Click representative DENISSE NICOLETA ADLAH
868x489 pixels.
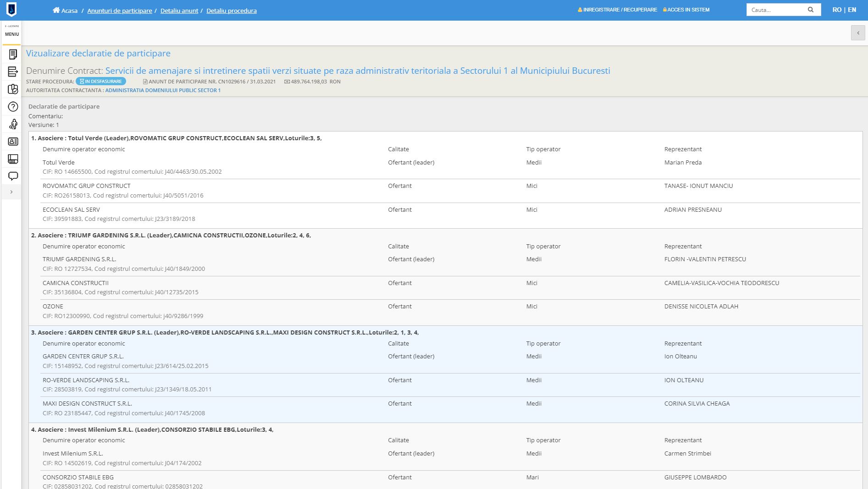click(701, 306)
